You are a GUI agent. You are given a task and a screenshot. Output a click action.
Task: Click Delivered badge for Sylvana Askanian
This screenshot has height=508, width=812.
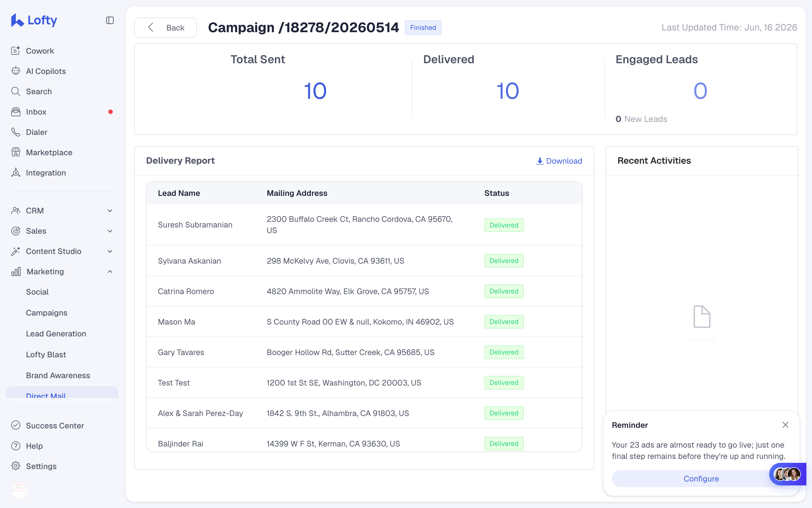(x=504, y=261)
